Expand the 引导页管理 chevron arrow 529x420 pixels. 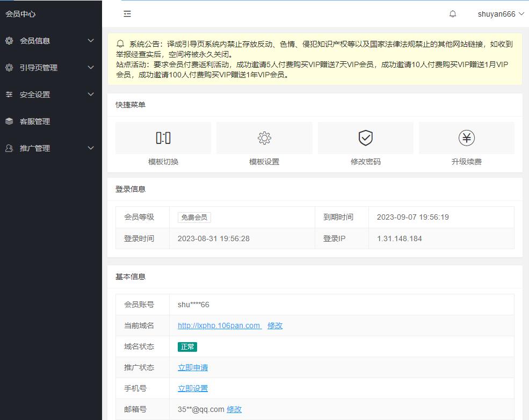click(x=91, y=68)
